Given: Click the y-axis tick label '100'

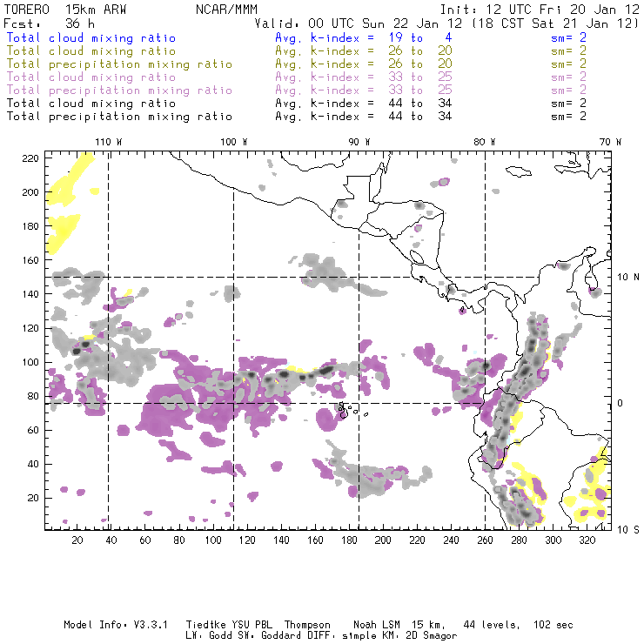Looking at the screenshot, I should [x=30, y=362].
